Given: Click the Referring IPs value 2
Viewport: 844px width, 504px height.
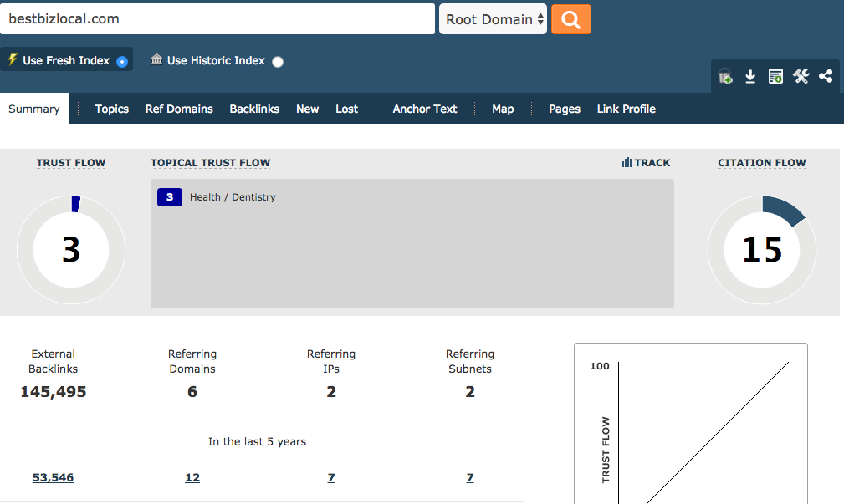Looking at the screenshot, I should pyautogui.click(x=331, y=391).
